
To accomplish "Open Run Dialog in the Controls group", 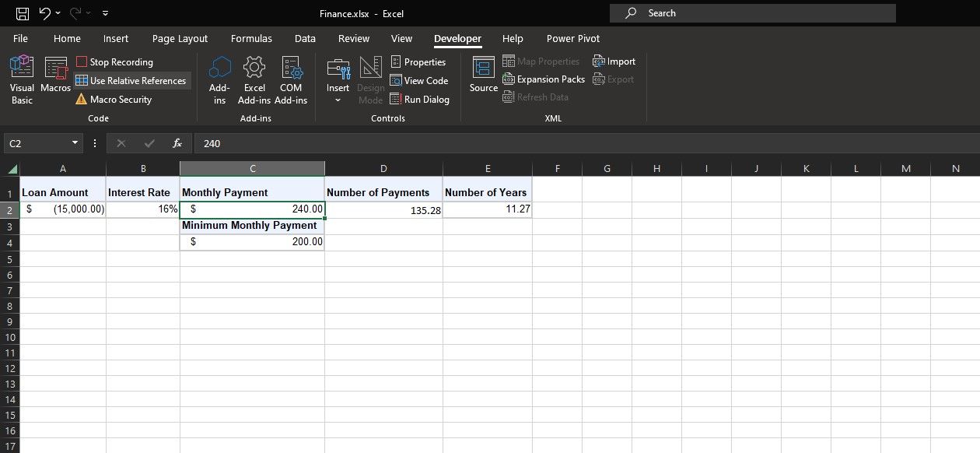I will [x=421, y=99].
